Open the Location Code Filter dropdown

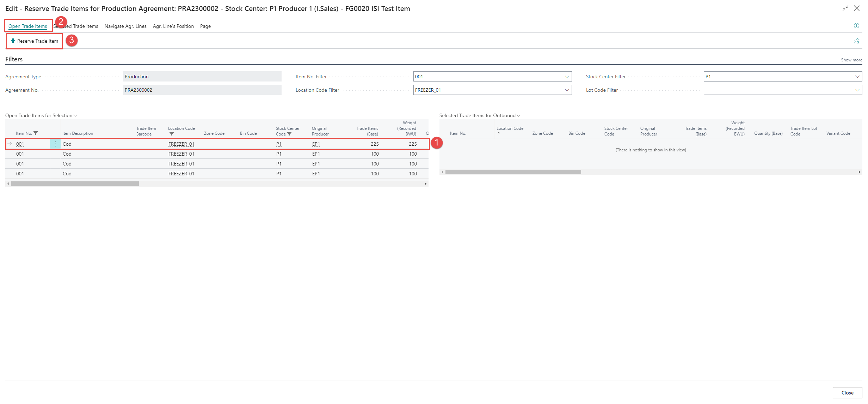coord(567,90)
